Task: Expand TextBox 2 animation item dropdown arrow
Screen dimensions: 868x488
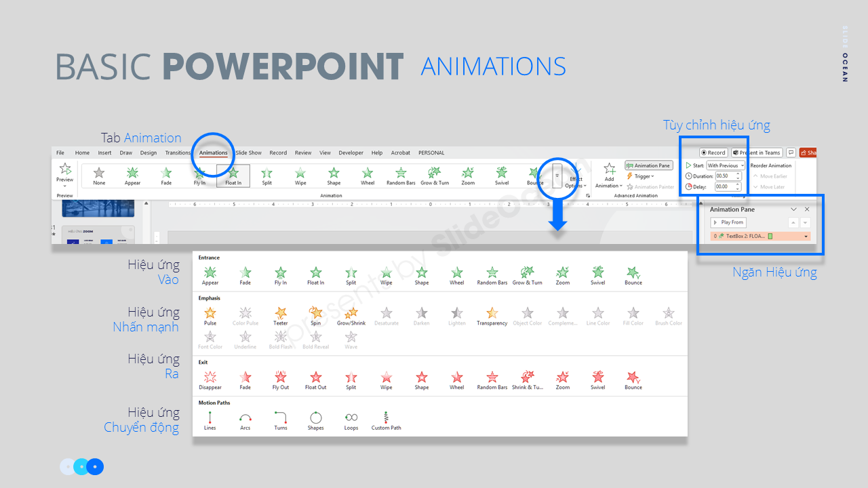Action: click(x=806, y=237)
